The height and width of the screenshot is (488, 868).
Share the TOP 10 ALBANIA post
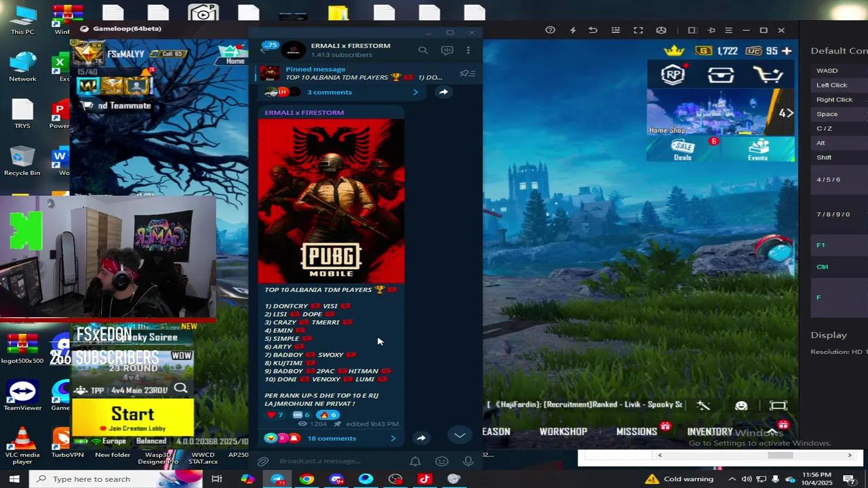click(421, 439)
